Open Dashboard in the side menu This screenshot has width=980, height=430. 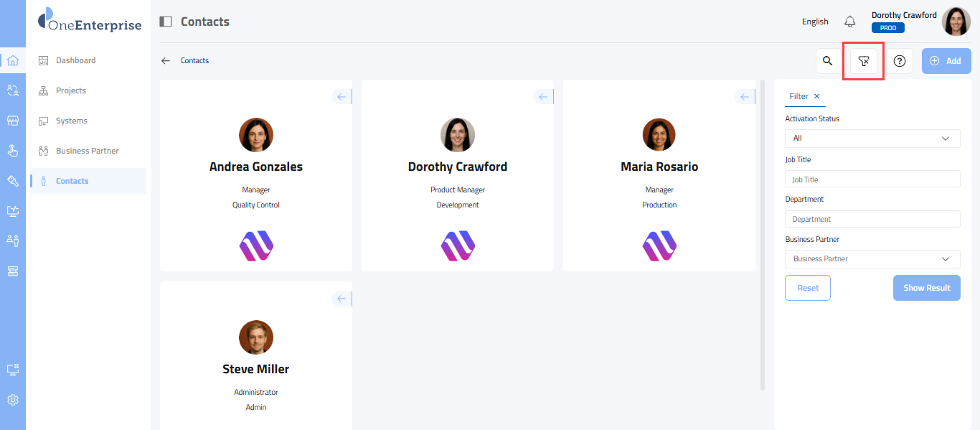click(x=75, y=60)
